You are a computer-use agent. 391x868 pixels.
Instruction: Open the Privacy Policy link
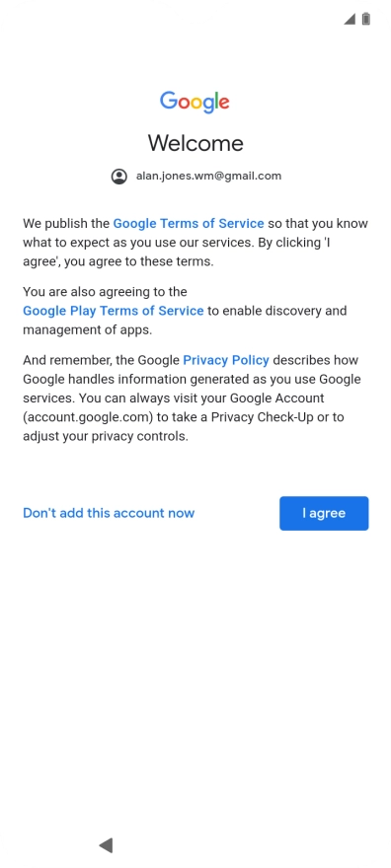click(226, 360)
